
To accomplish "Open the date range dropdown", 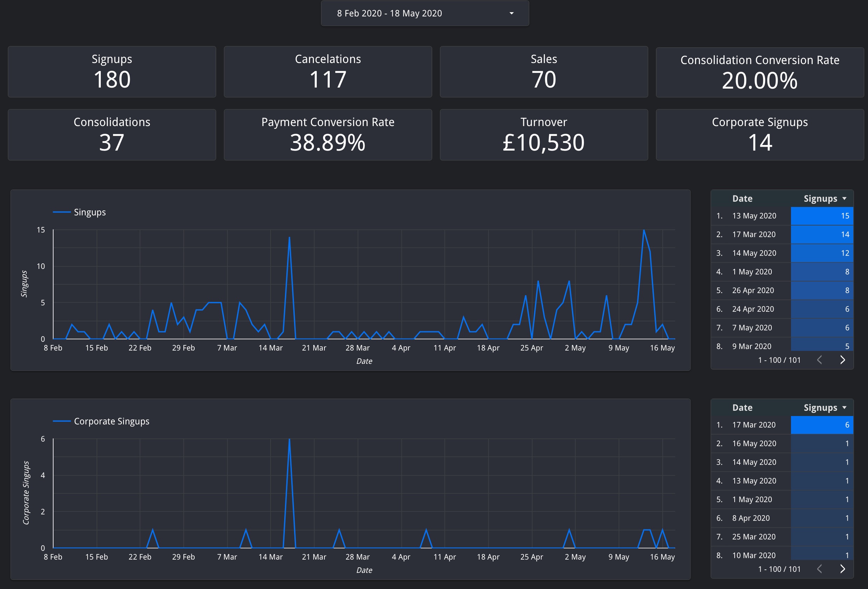I will [425, 13].
